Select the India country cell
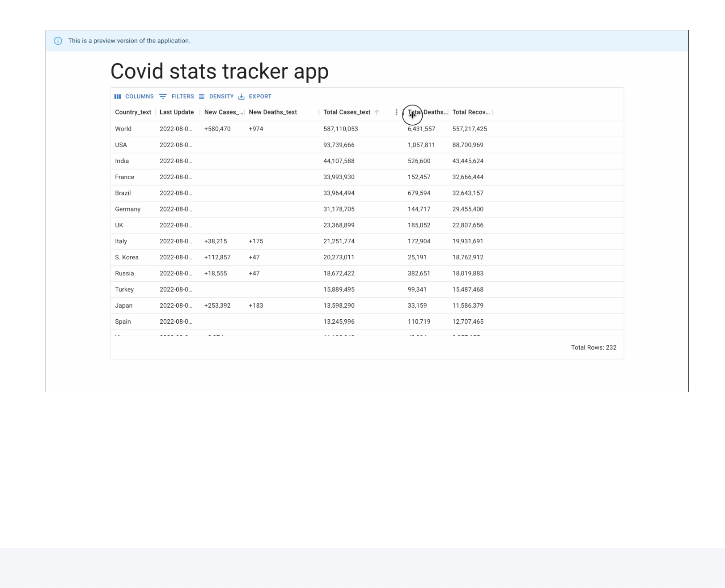The height and width of the screenshot is (588, 725). (122, 161)
